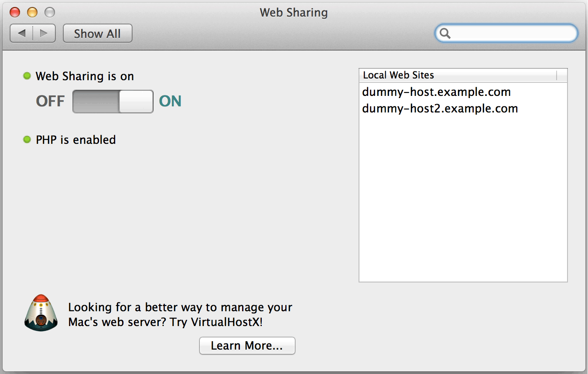This screenshot has width=588, height=374.
Task: Click the magnifying glass in the search field
Action: [444, 33]
